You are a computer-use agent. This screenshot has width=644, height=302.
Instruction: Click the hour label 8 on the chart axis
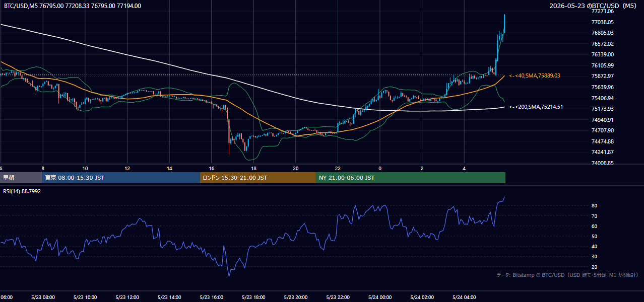(x=43, y=168)
